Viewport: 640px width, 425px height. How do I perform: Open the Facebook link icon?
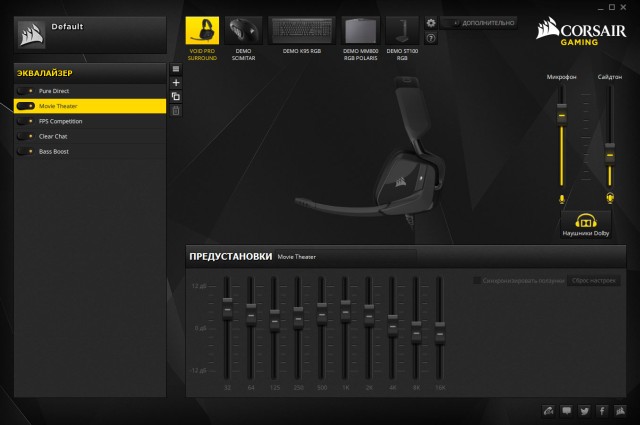coord(602,411)
